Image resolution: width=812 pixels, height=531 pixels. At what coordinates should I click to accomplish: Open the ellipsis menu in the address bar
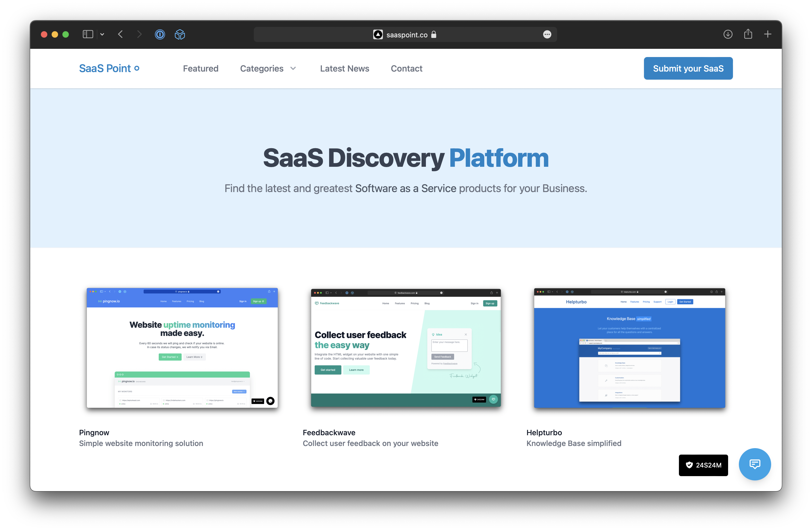click(x=547, y=34)
